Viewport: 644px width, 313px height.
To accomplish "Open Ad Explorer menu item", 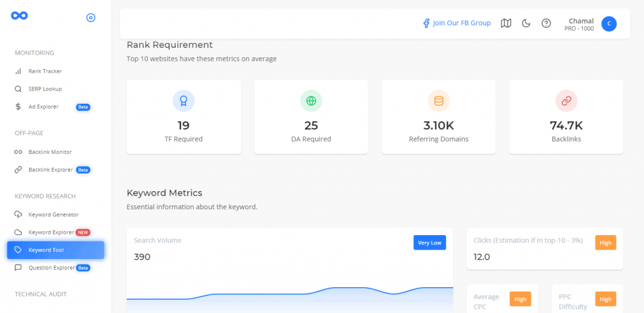I will click(x=43, y=107).
